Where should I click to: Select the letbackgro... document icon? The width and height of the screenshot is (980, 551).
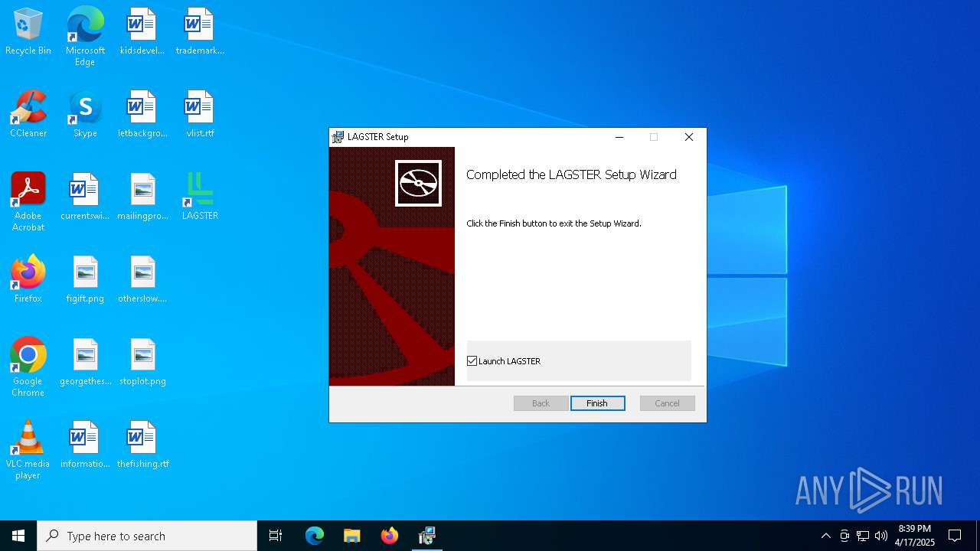[142, 114]
